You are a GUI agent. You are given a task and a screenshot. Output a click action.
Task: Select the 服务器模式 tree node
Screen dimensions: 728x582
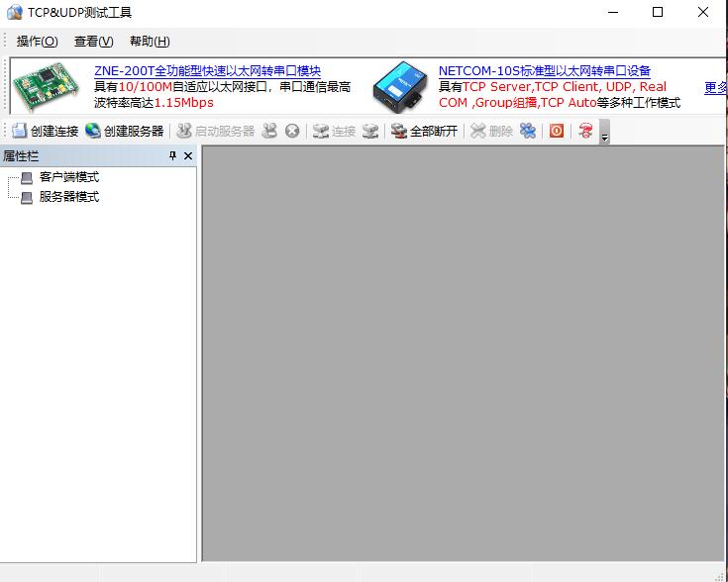[68, 197]
